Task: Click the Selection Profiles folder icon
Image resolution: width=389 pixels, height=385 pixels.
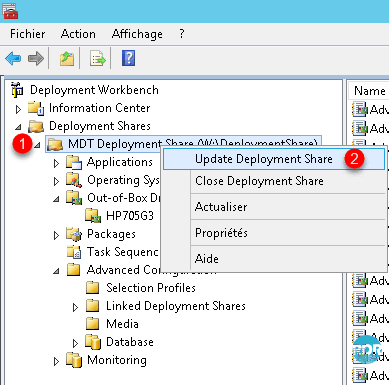Action: [93, 288]
